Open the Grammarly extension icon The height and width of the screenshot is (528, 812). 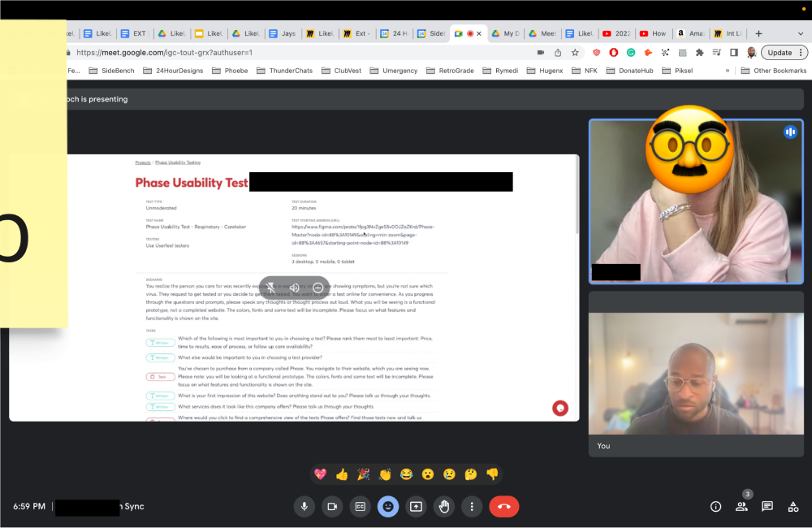tap(631, 52)
